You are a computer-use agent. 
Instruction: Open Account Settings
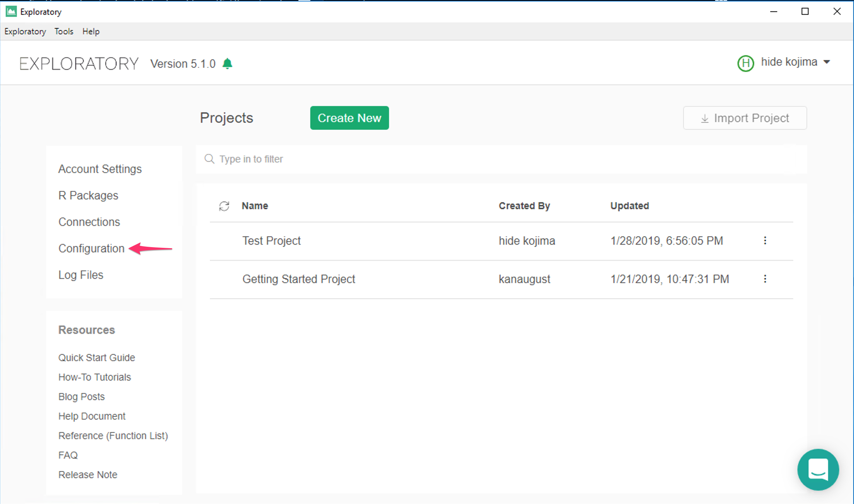tap(100, 169)
